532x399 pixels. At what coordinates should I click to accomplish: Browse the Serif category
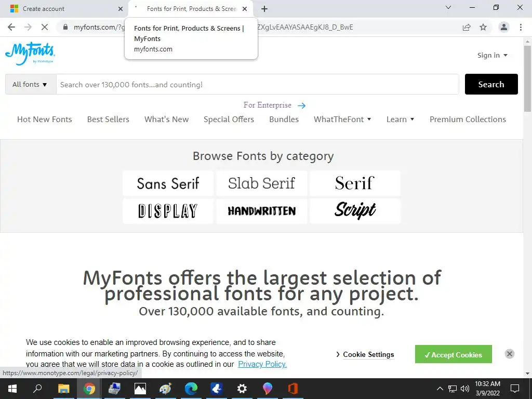coord(355,183)
